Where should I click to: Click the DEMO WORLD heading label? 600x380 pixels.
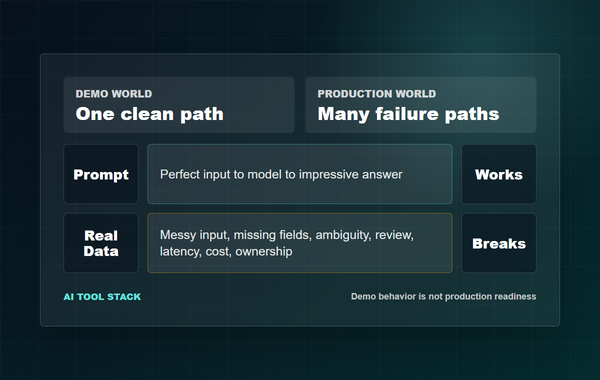pyautogui.click(x=114, y=94)
